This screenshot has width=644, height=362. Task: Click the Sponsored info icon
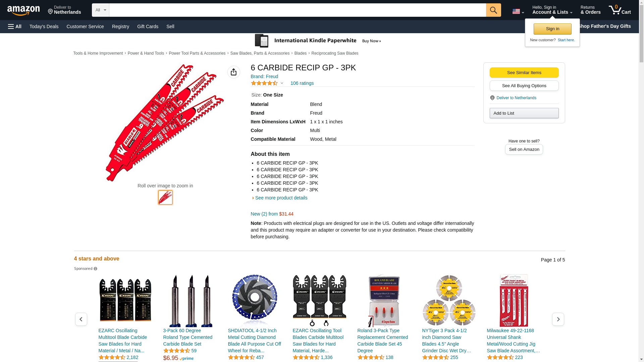[95, 269]
